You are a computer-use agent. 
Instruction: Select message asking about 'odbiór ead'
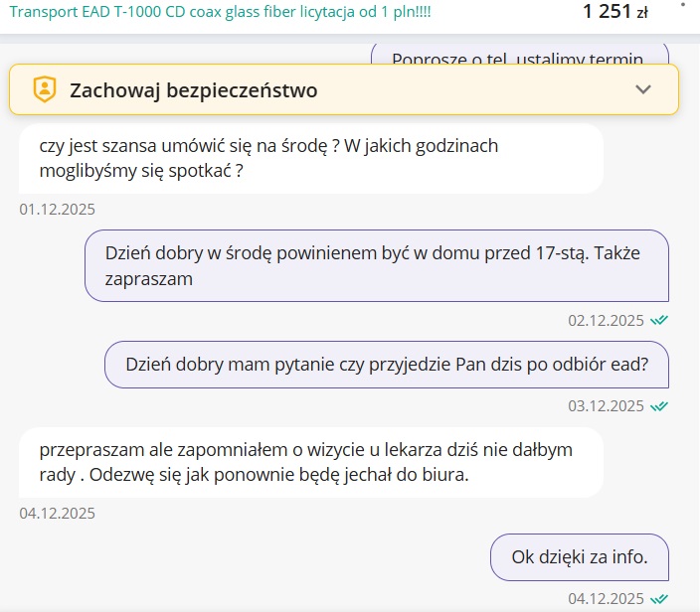pos(386,364)
